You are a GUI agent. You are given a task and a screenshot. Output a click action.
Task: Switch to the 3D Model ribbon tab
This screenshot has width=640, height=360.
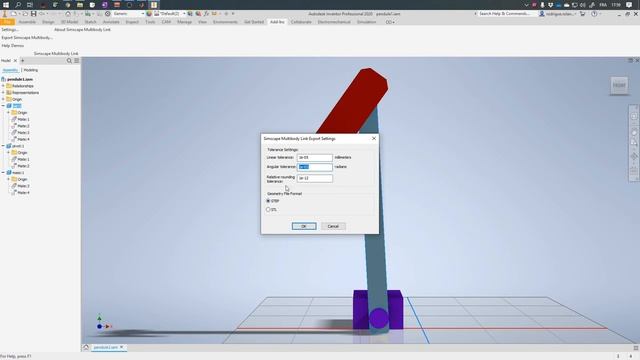coord(69,22)
